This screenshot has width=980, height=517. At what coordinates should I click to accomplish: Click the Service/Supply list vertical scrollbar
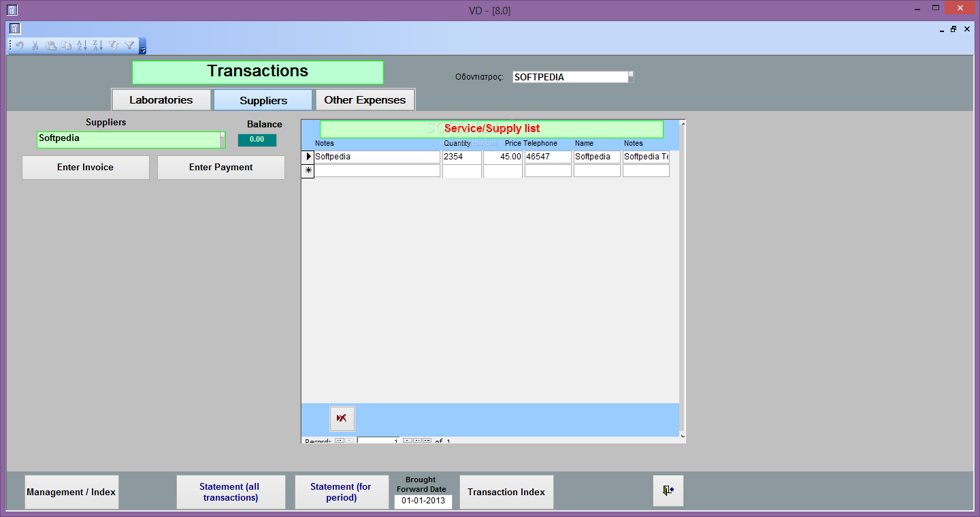(x=683, y=279)
